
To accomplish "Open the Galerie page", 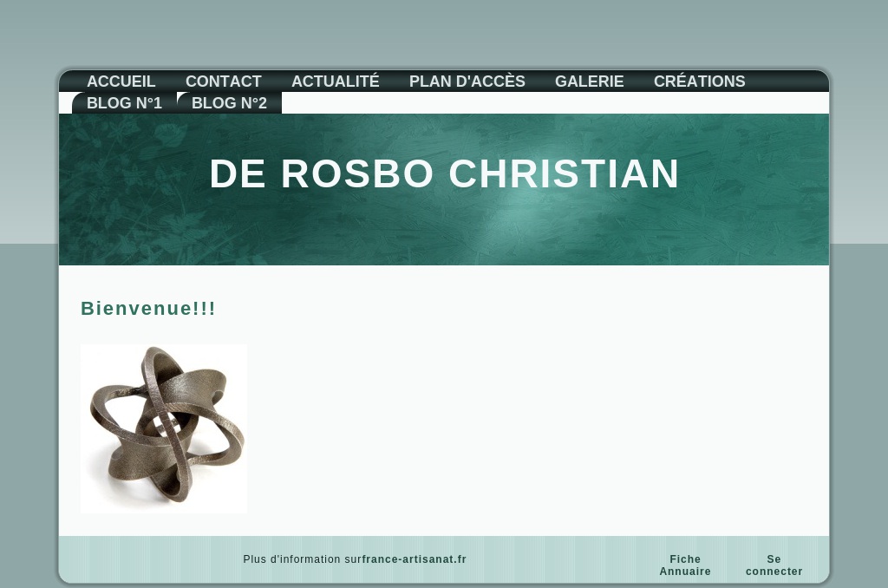I will click(589, 82).
